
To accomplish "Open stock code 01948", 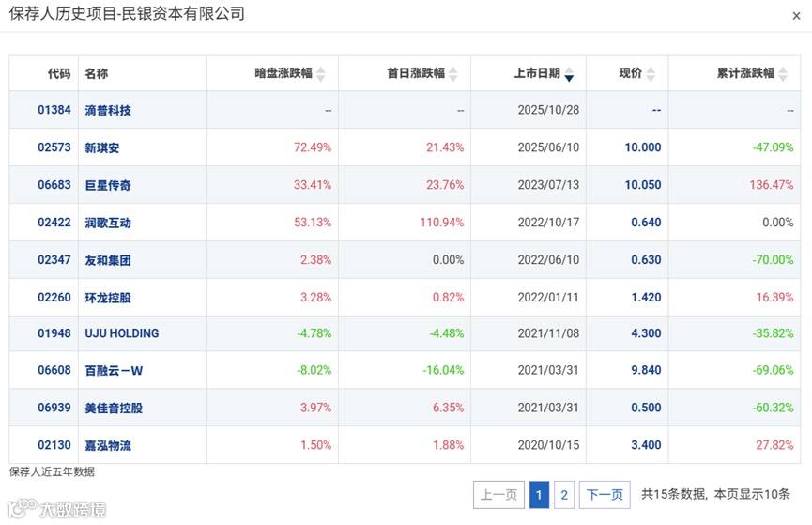I will coord(54,333).
